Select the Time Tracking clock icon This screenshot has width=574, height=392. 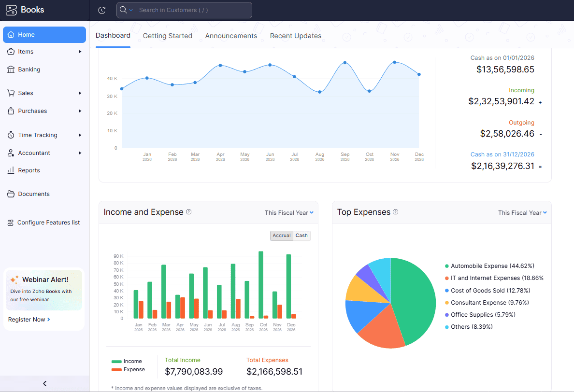click(12, 135)
